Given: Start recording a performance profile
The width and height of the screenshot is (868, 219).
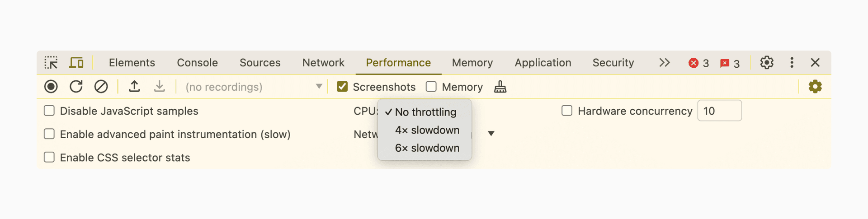Looking at the screenshot, I should coord(51,86).
